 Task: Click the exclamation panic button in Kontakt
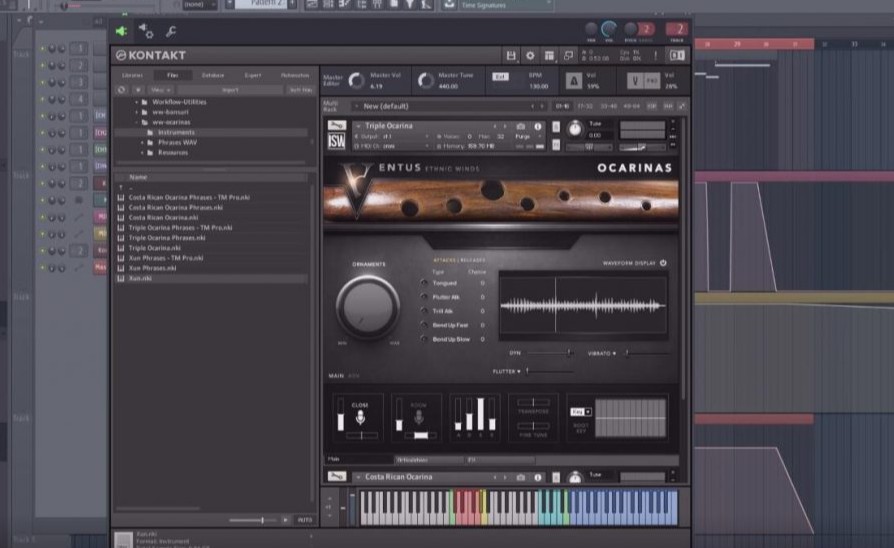pos(656,55)
